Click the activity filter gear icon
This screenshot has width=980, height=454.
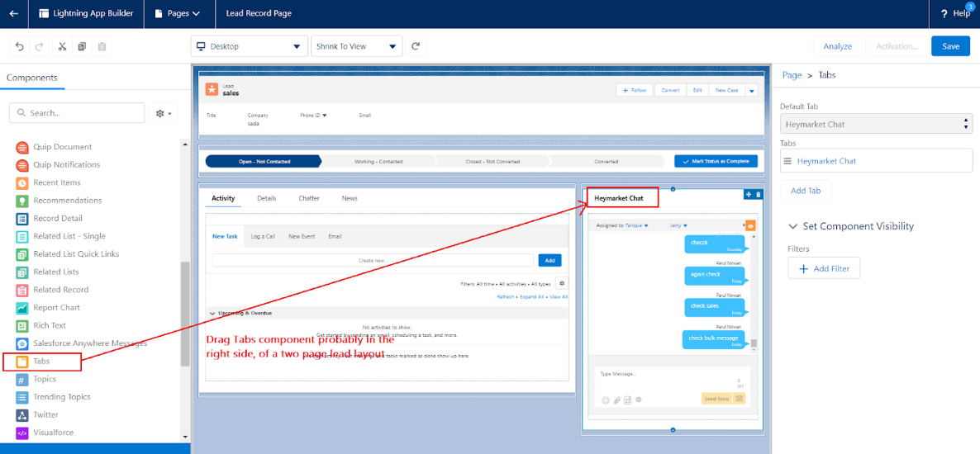click(561, 283)
